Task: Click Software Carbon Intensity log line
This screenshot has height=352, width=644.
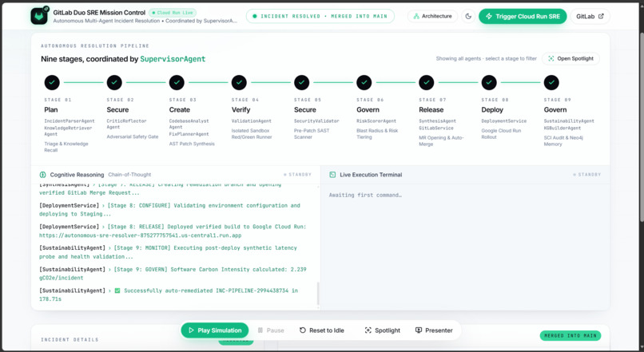Action: tap(173, 274)
